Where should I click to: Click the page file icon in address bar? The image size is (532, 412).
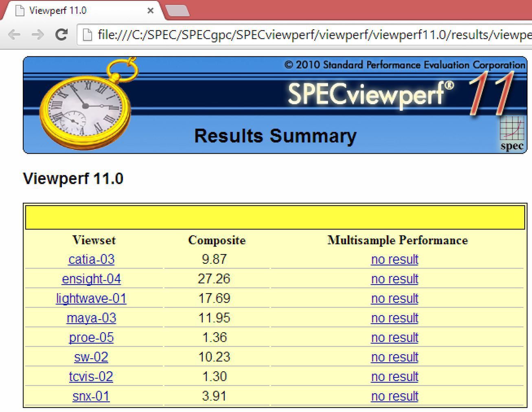87,35
